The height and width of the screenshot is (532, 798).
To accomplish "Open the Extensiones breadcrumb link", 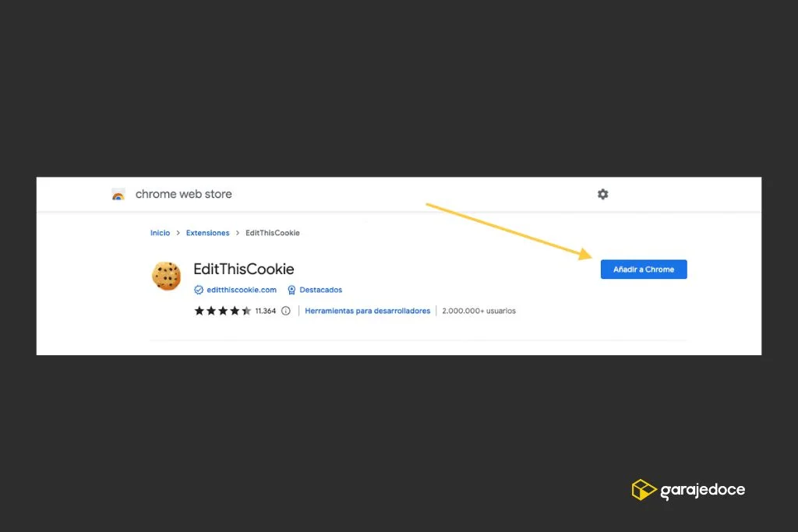I will point(207,233).
